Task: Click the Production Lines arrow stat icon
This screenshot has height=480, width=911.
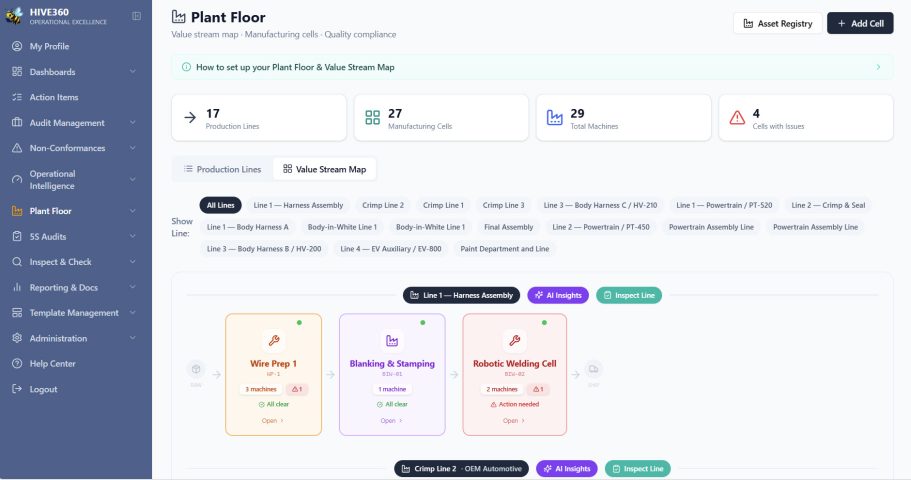Action: click(190, 117)
